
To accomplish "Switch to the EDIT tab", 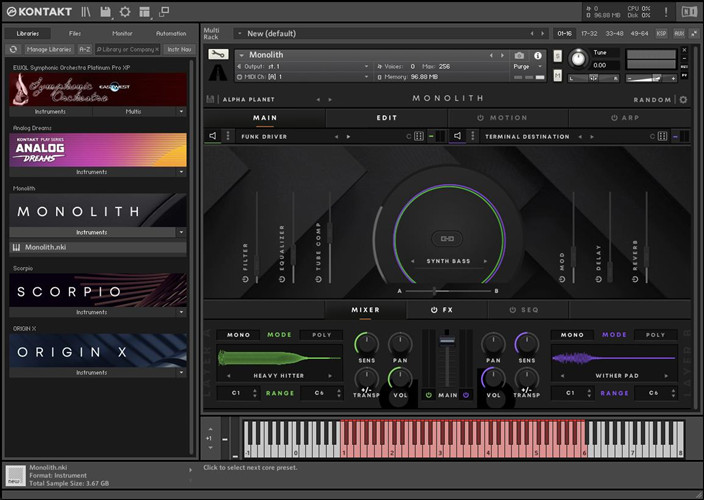I will coord(386,118).
